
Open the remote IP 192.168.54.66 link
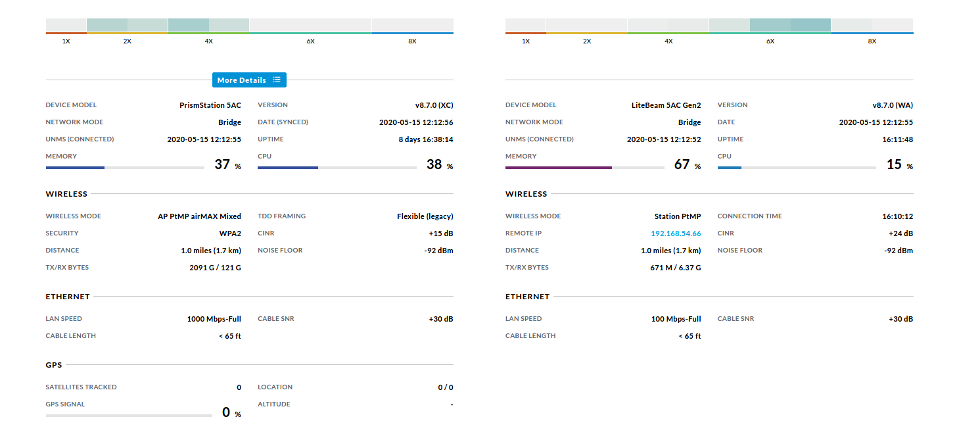(676, 233)
